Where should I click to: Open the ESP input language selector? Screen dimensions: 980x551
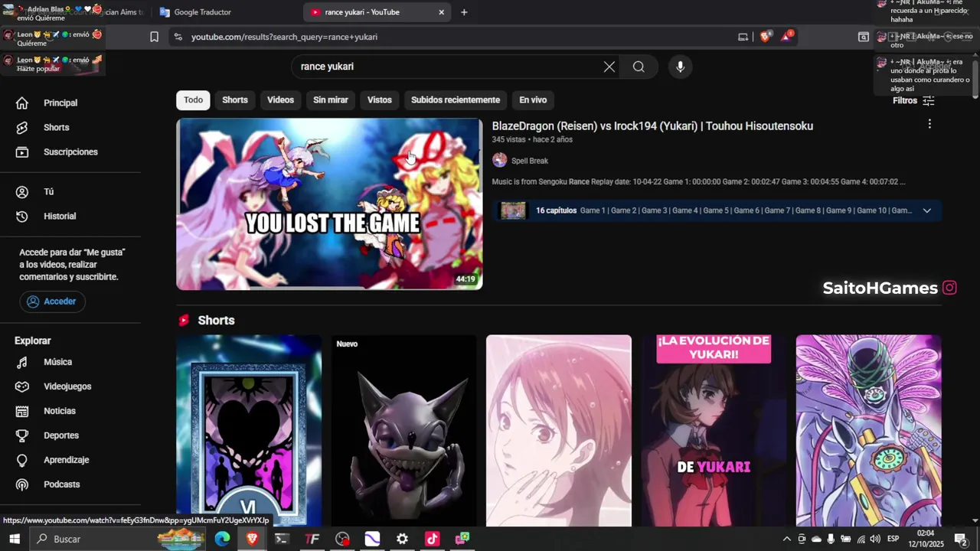[893, 539]
